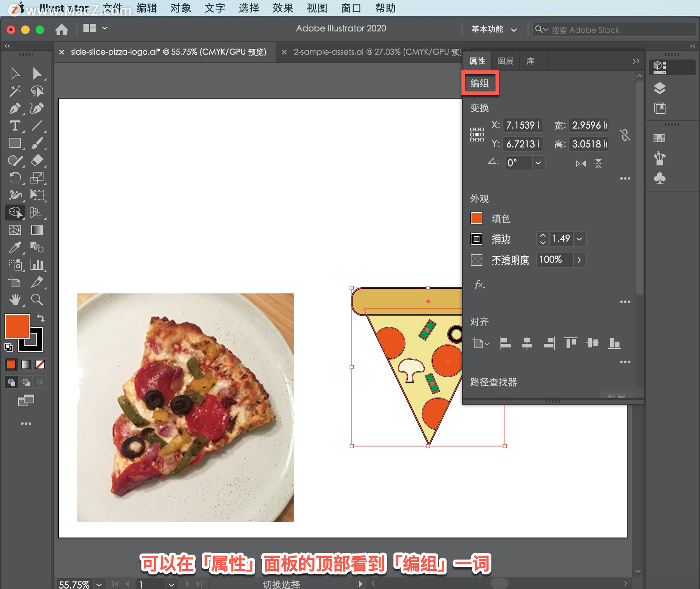Click the 填色 fill color swatch

(477, 218)
